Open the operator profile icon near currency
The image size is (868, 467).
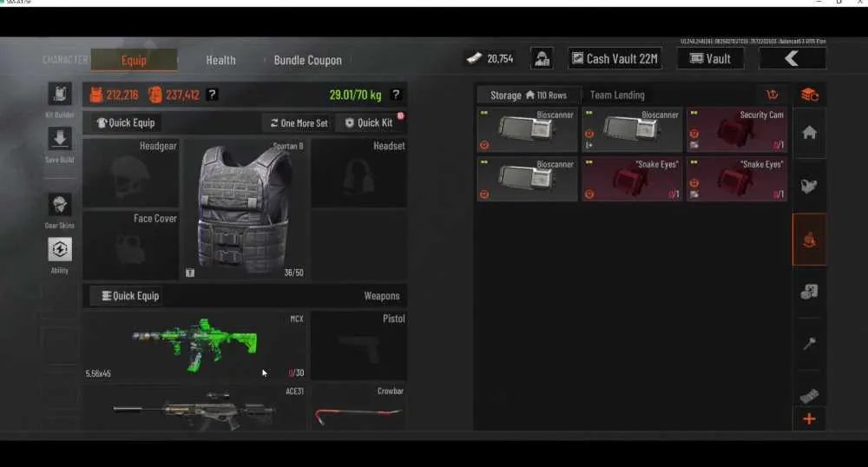[542, 58]
